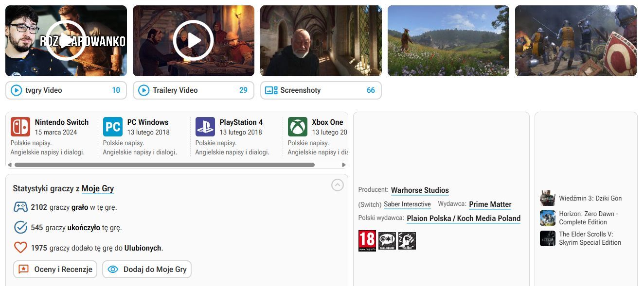Open the tvgry Video tab
The height and width of the screenshot is (286, 644).
[66, 90]
